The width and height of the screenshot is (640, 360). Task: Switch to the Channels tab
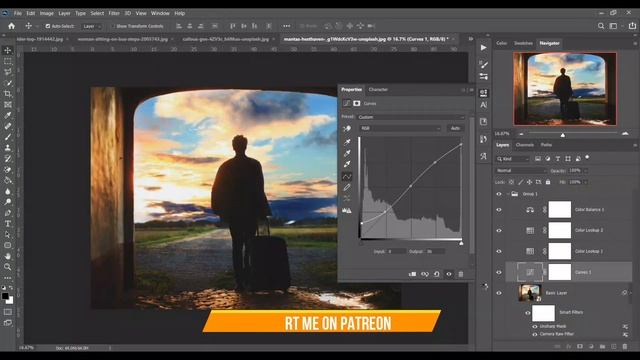coord(524,145)
